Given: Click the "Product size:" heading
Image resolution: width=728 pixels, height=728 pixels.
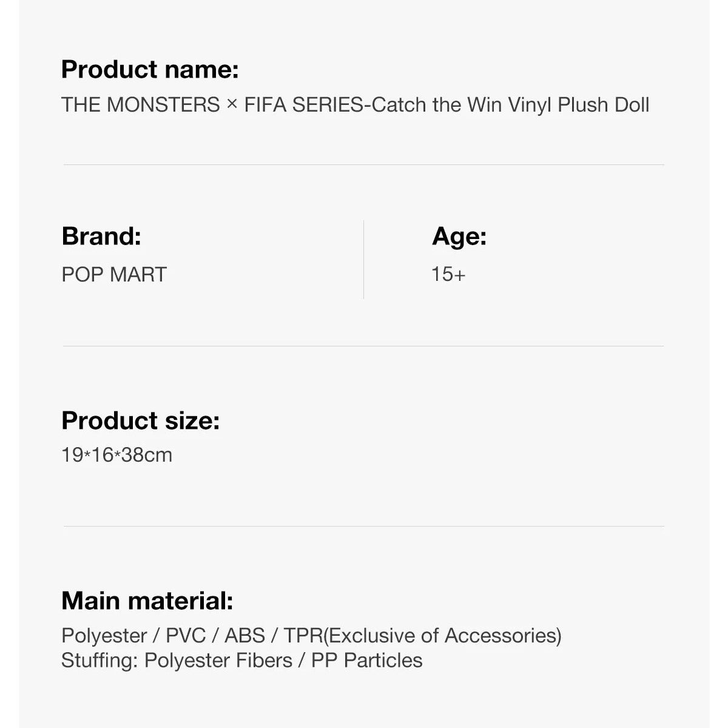Looking at the screenshot, I should 140,420.
